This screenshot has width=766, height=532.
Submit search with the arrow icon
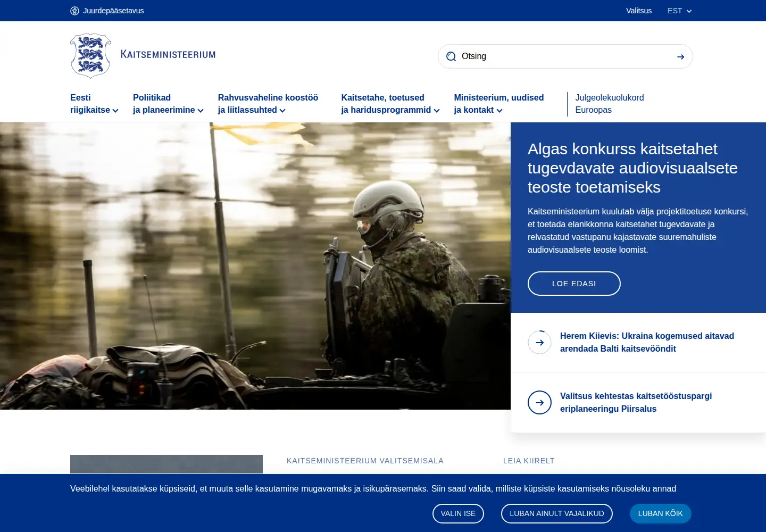(680, 56)
